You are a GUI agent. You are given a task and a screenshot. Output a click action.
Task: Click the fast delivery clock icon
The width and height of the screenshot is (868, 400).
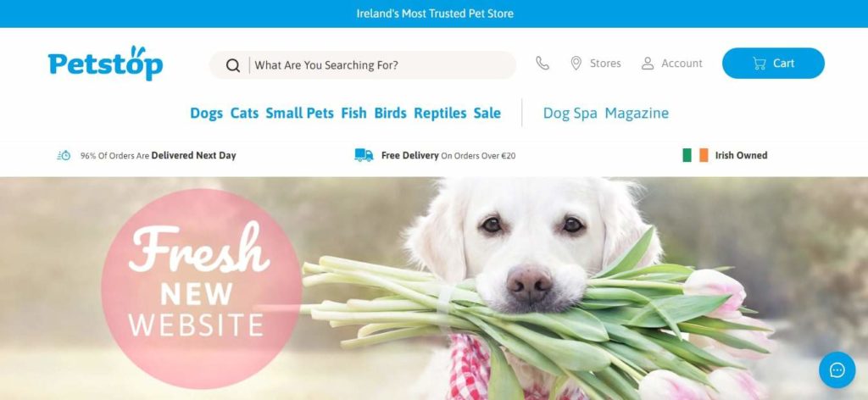pyautogui.click(x=64, y=155)
